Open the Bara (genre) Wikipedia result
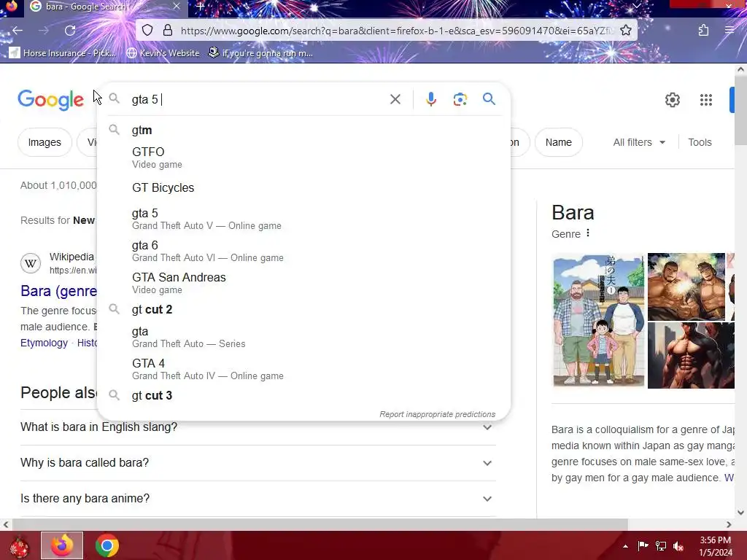747x560 pixels. [x=58, y=291]
